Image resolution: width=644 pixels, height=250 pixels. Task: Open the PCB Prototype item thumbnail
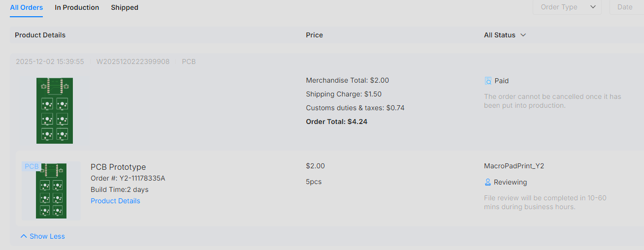pos(51,191)
